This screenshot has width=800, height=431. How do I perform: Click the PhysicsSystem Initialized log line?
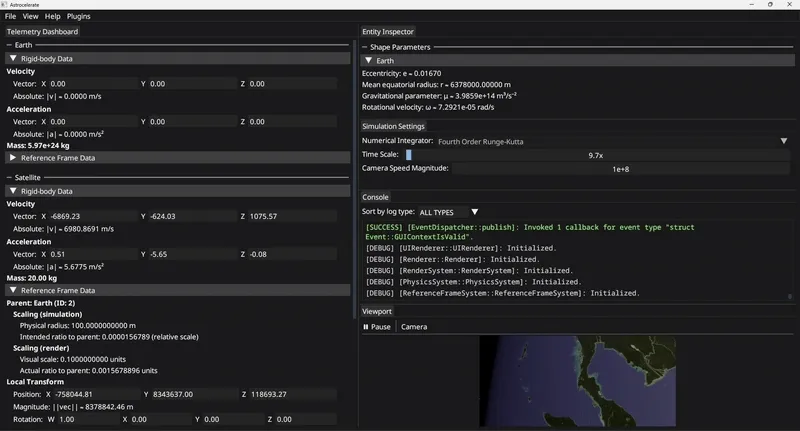tap(473, 282)
